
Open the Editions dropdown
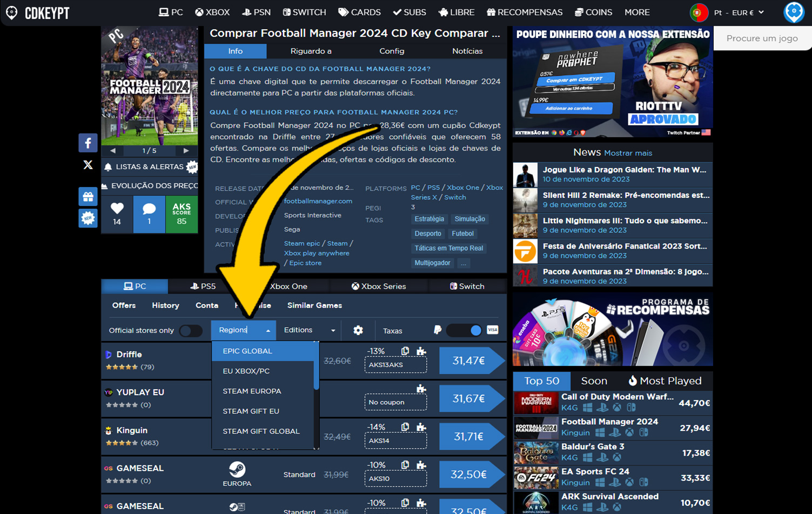(310, 330)
